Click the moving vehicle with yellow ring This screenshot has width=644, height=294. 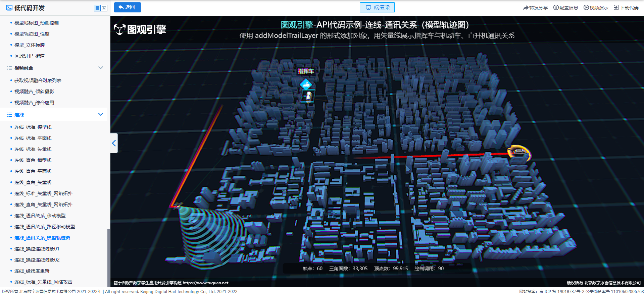tap(519, 153)
